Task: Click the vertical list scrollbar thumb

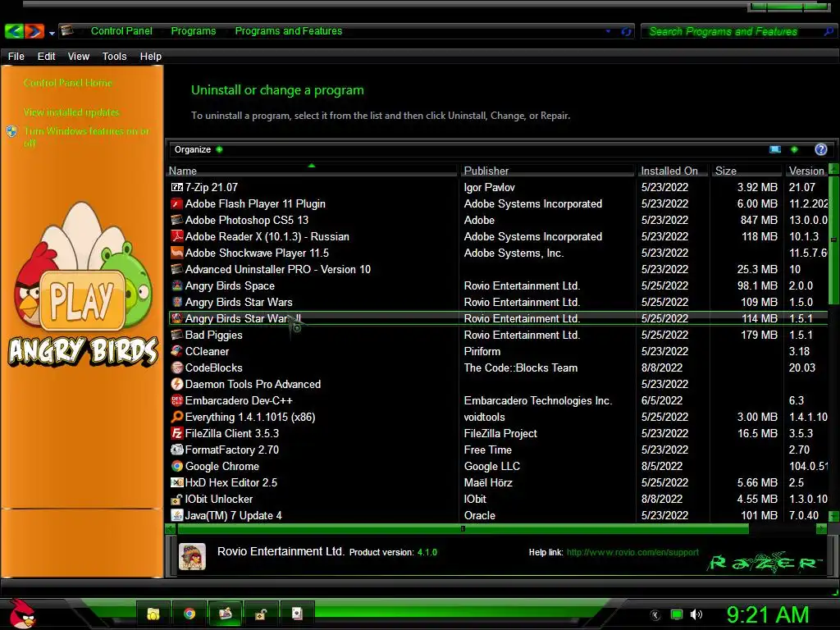Action: 833,240
